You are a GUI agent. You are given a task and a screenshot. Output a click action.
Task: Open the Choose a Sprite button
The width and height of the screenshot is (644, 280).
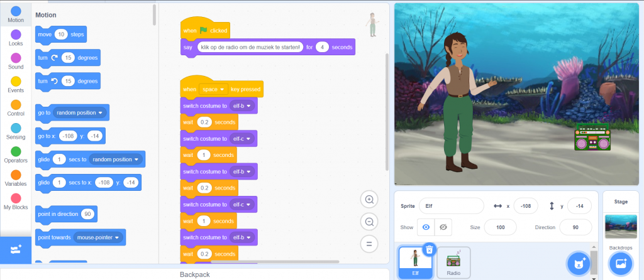click(x=576, y=264)
